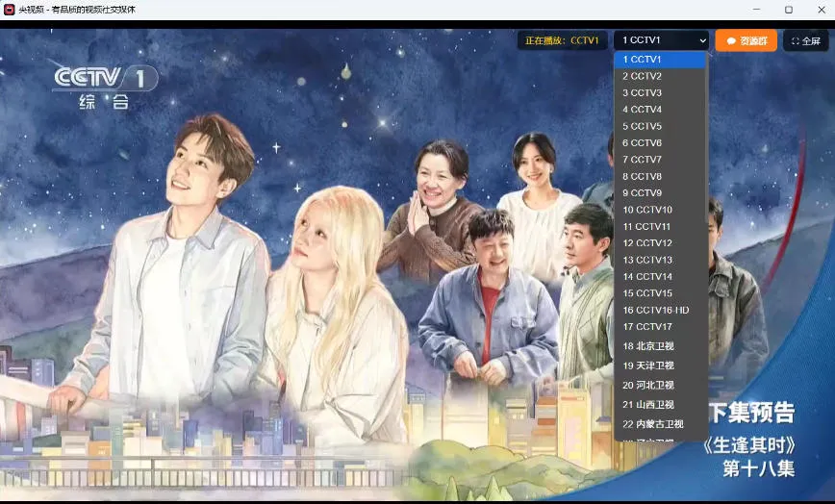This screenshot has height=504, width=835.
Task: Select 2 CCTV2 in the channel list
Action: (660, 76)
